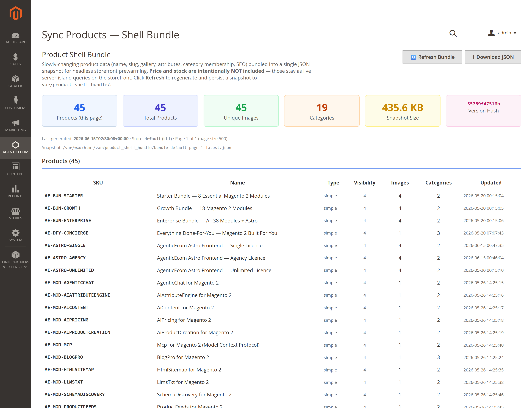
Task: Click the Type column header
Action: click(333, 183)
